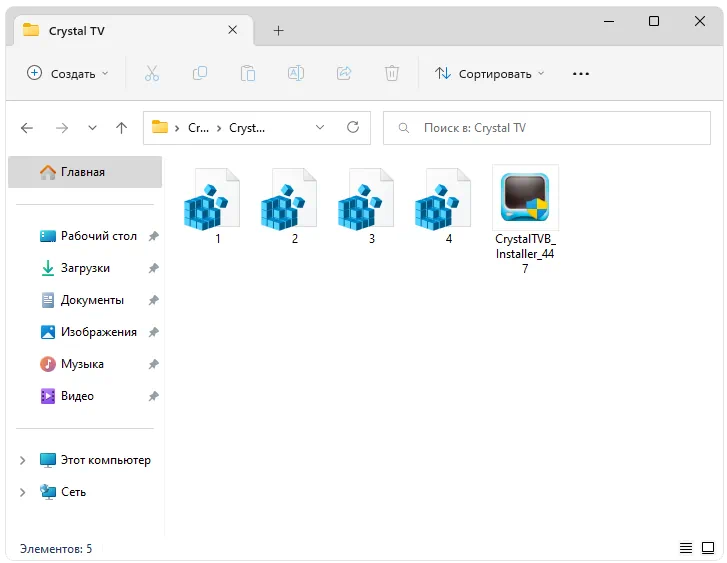The image size is (727, 563).
Task: Open Документы in the sidebar
Action: coord(85,300)
